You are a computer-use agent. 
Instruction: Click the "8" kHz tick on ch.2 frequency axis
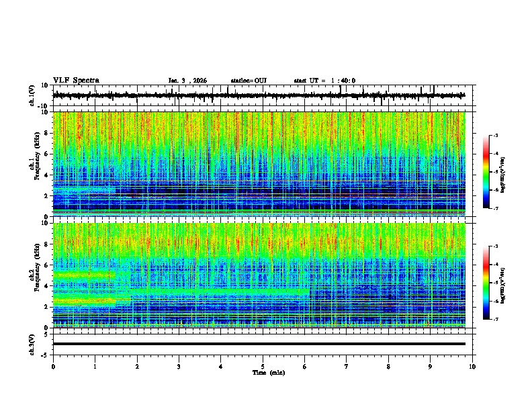click(x=46, y=244)
